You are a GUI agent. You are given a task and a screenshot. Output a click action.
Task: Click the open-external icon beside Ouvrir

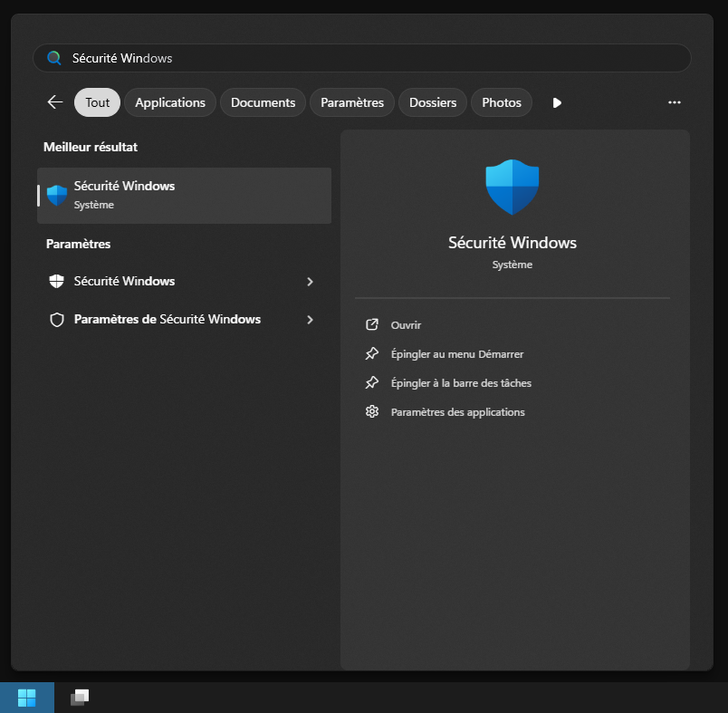pos(372,324)
